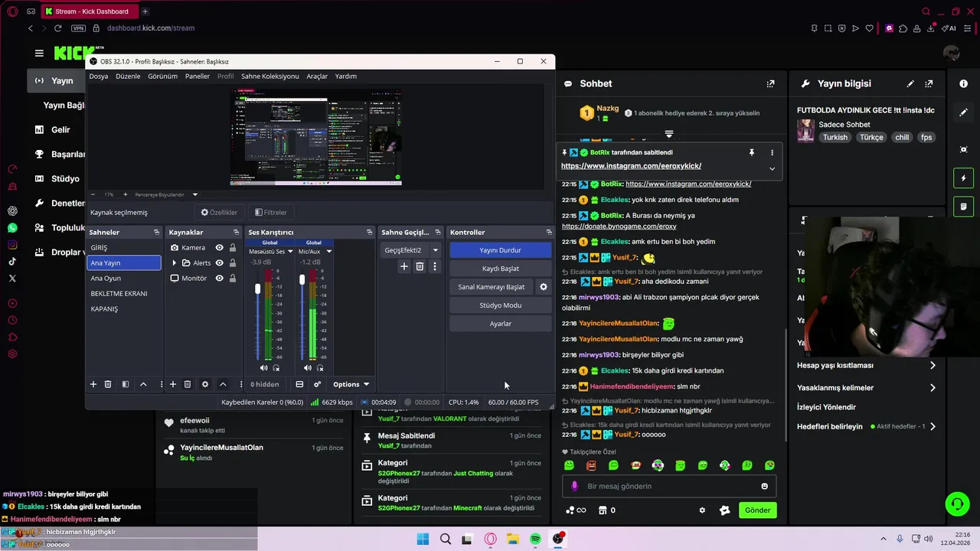Click Kaydı Başlat to start recording
Screen dimensions: 980x551
(x=501, y=269)
